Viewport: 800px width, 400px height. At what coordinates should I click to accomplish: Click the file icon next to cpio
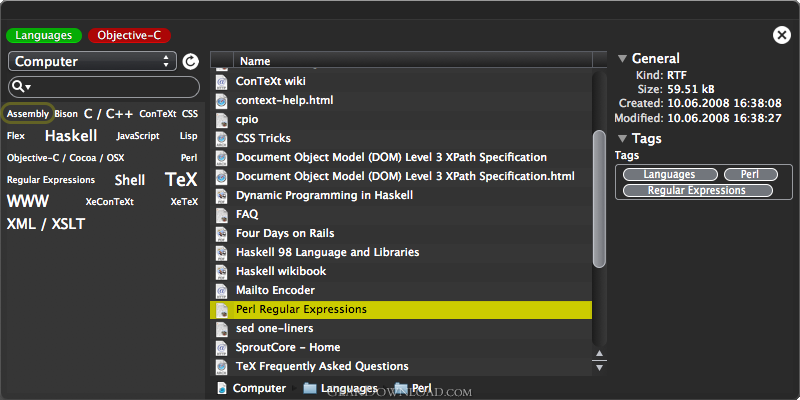point(221,119)
